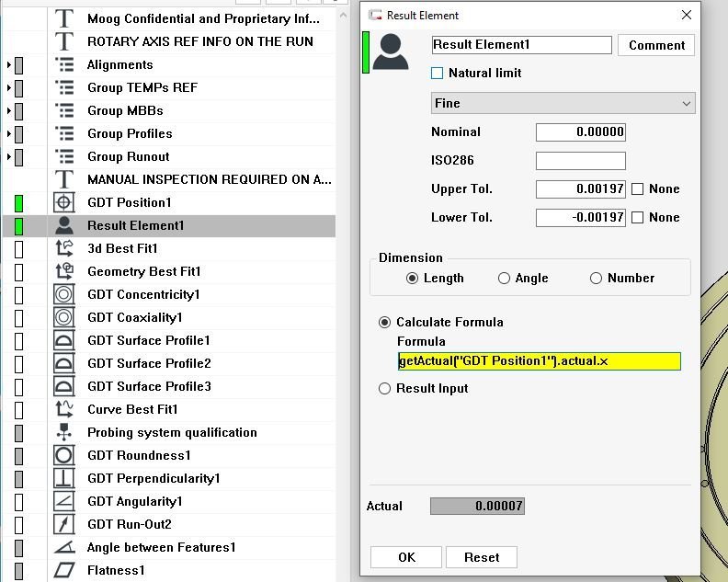Click the ISO286 input field
The width and height of the screenshot is (728, 582).
(x=580, y=161)
